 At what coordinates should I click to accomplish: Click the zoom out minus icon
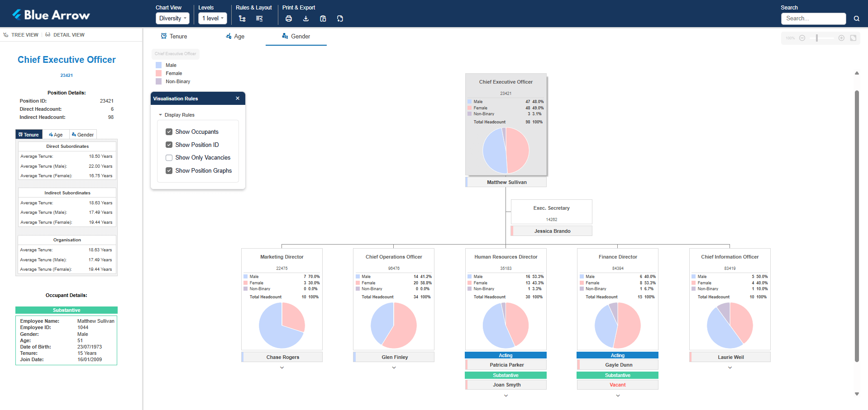802,38
